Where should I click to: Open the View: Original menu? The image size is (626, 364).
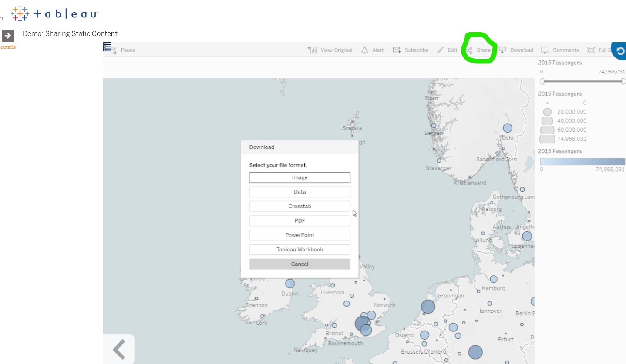[330, 50]
